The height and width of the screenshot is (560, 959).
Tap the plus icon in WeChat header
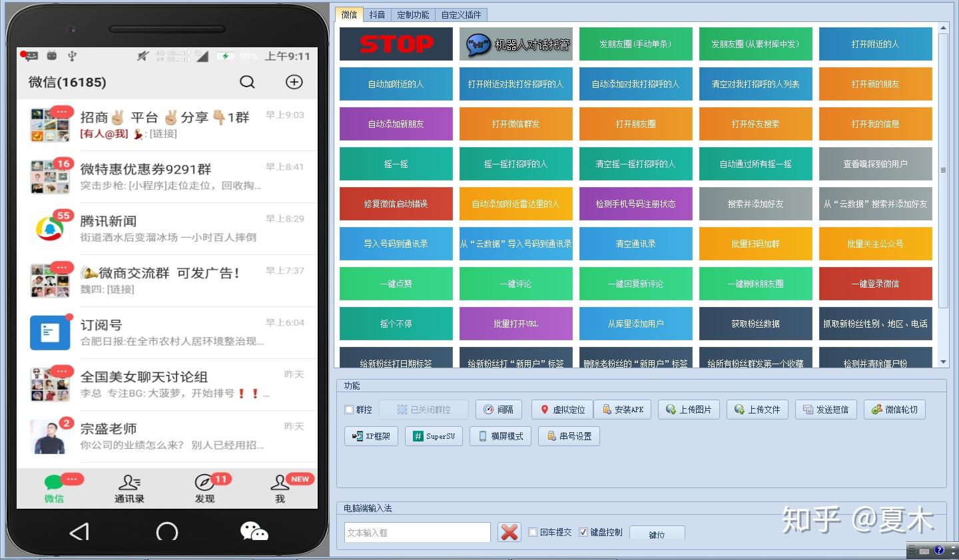(x=294, y=82)
